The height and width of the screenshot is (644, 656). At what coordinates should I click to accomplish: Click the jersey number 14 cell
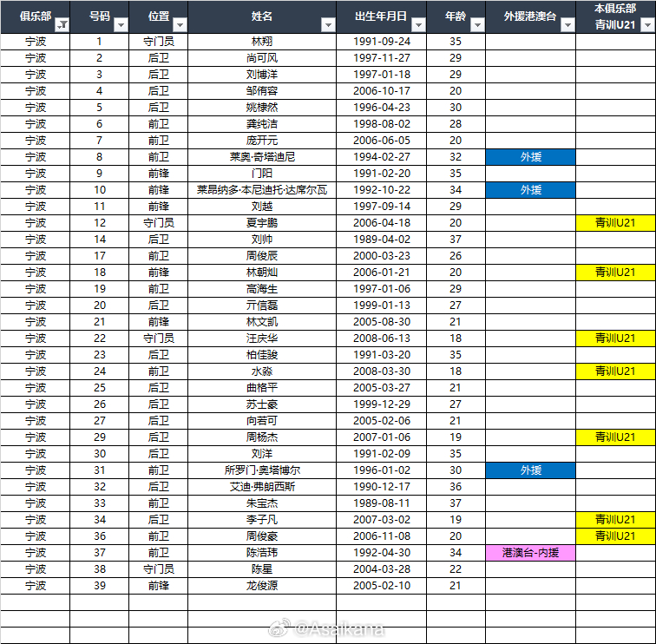(x=100, y=240)
